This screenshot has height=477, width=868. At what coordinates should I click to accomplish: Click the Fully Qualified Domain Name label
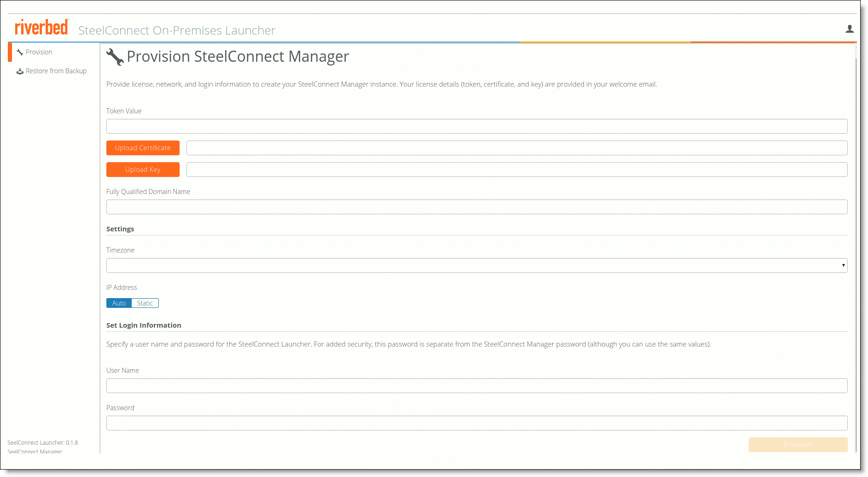point(148,192)
